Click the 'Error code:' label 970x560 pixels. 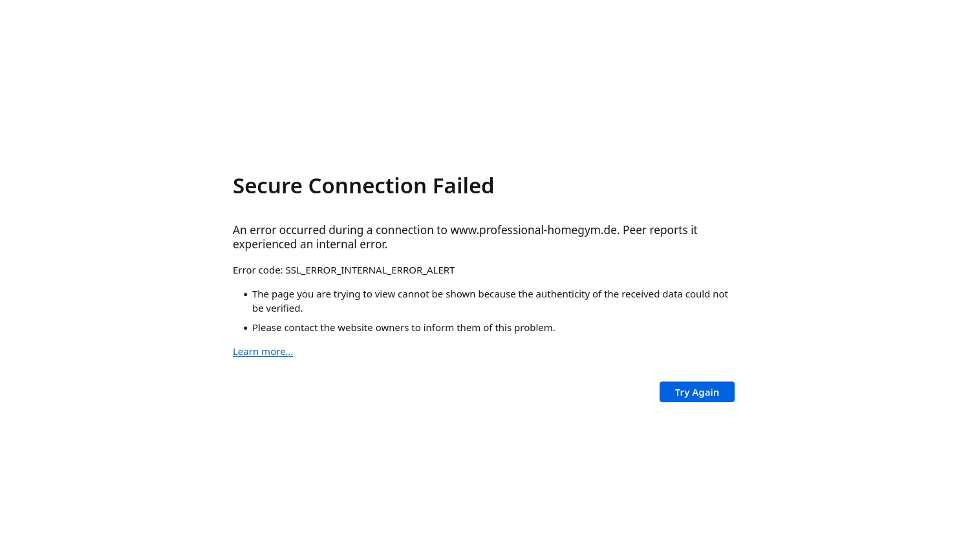257,270
